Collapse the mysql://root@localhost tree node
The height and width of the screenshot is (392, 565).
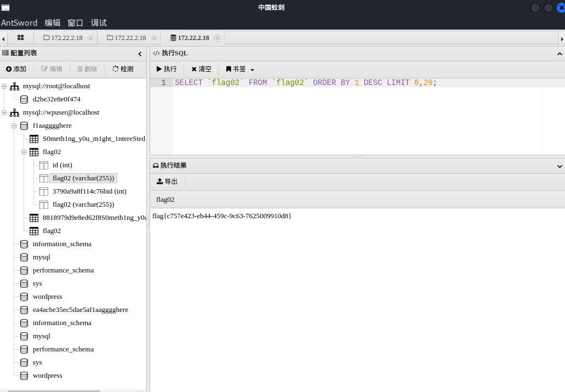[4, 86]
